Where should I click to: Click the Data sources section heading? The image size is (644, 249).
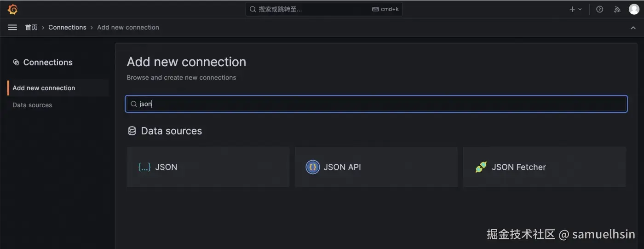(x=171, y=131)
